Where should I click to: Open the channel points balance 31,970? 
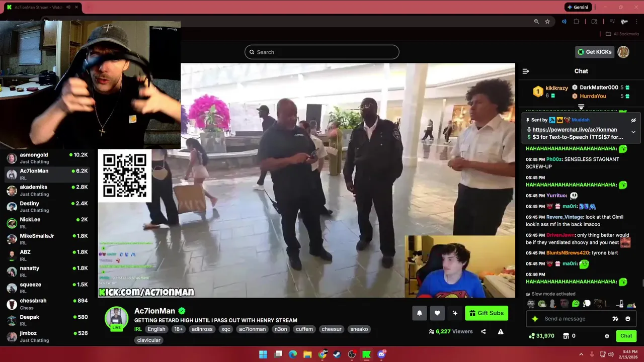(x=541, y=336)
